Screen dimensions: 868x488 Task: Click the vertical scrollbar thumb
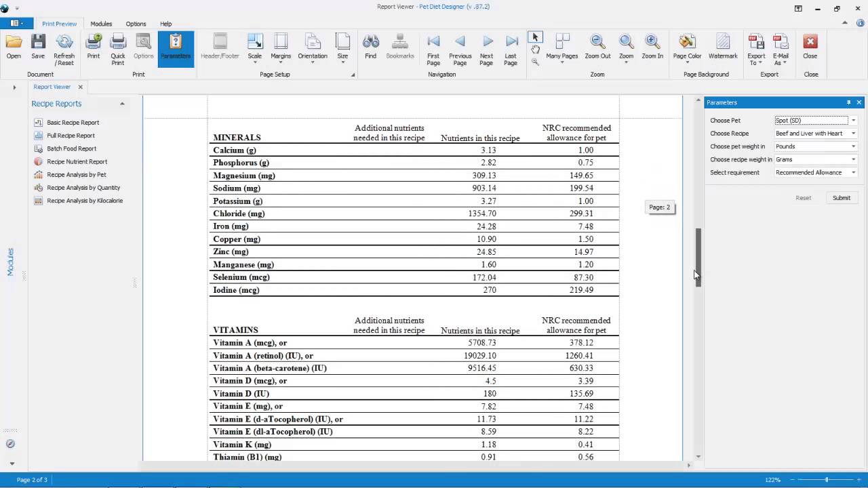(698, 258)
